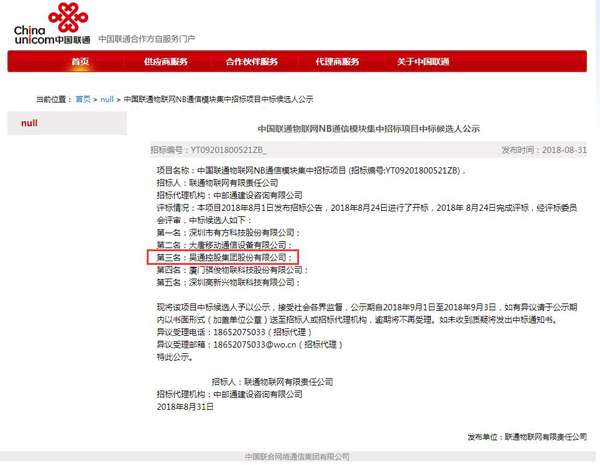Click the null breadcrumb link
This screenshot has height=467, width=600.
click(107, 100)
